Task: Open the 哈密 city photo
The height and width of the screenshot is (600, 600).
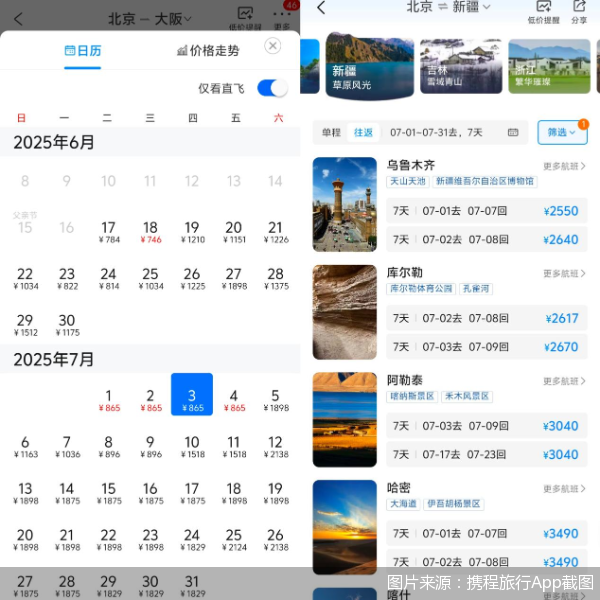Action: 344,527
